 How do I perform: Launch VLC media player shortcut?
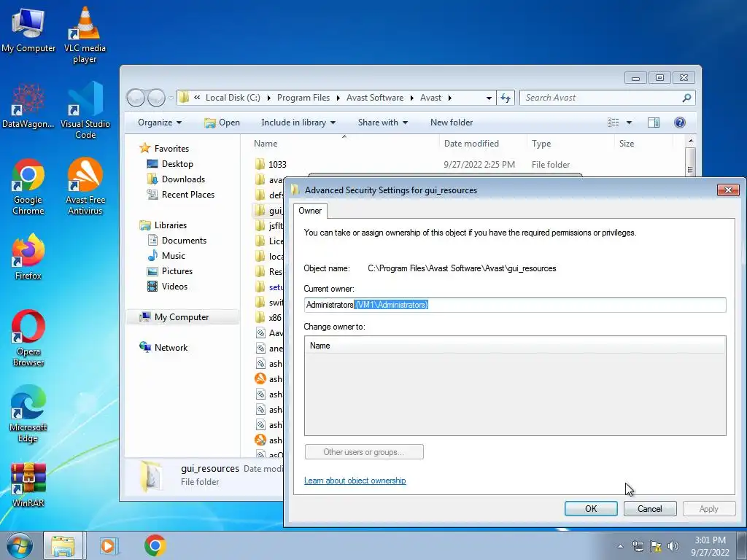click(x=85, y=34)
